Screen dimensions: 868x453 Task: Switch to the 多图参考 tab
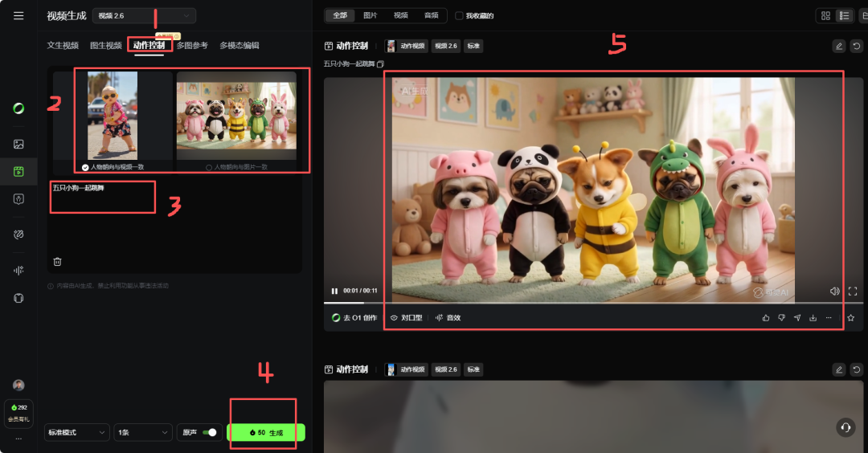point(192,46)
